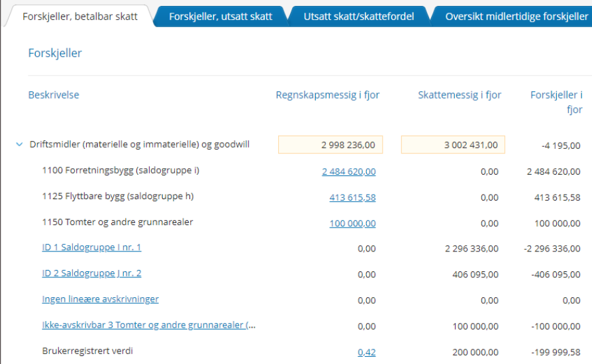Select the Brukerregistrert verdi row label

(x=87, y=351)
